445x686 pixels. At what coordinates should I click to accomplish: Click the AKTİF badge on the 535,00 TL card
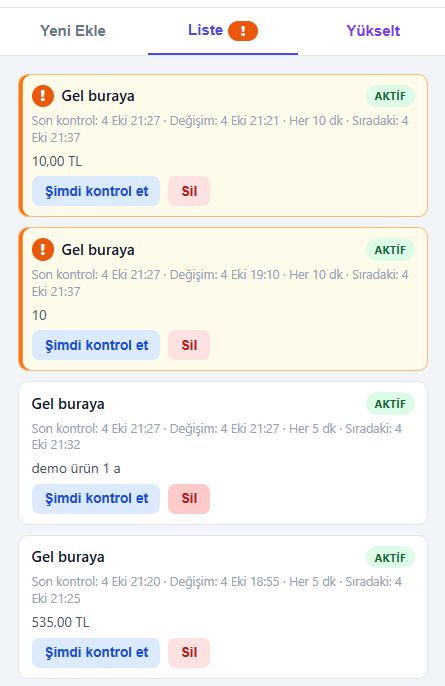click(x=390, y=557)
